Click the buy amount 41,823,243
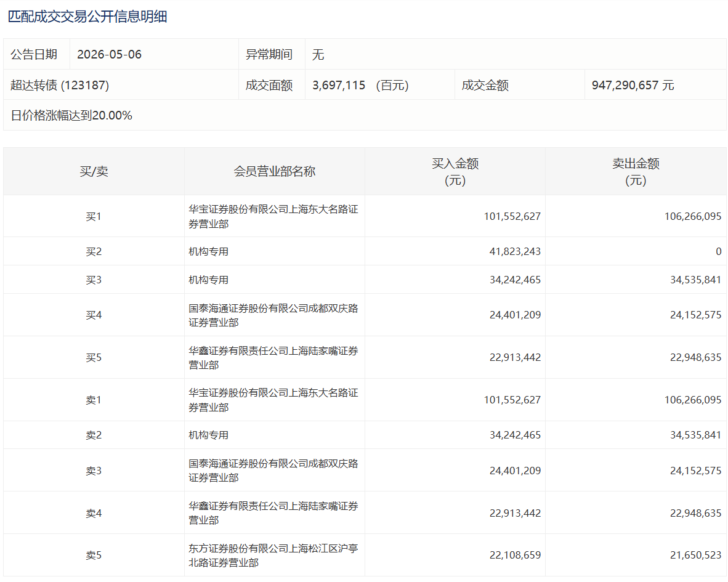This screenshot has height=582, width=728. [x=515, y=251]
